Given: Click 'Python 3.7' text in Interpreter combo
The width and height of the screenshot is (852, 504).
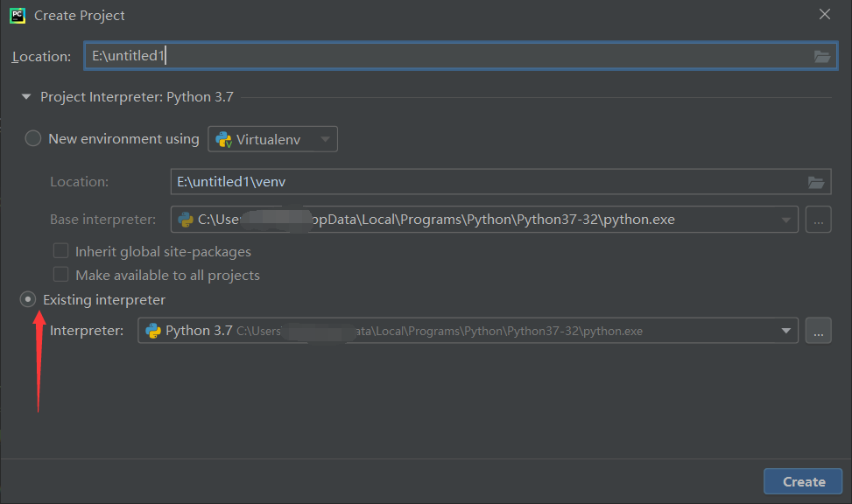Looking at the screenshot, I should click(x=199, y=331).
